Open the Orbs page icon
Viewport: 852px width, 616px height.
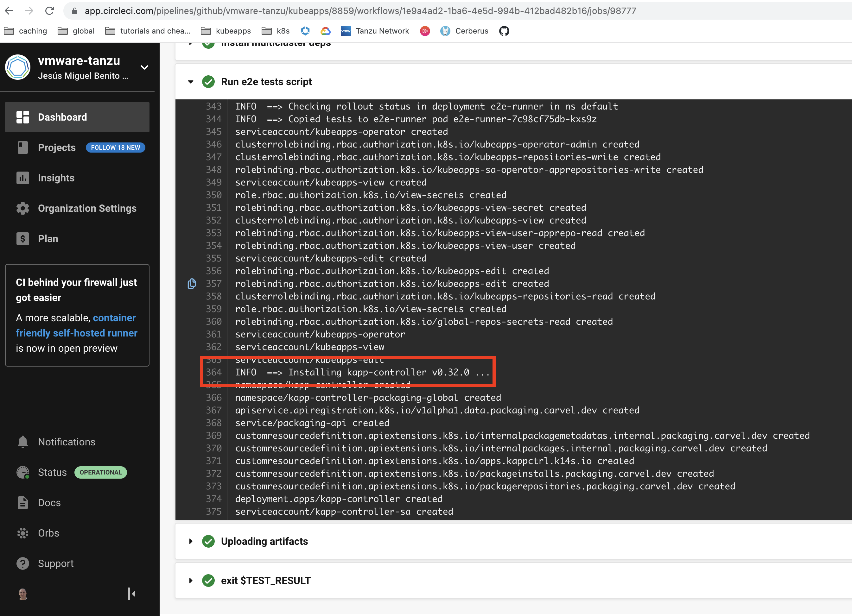[x=22, y=533]
